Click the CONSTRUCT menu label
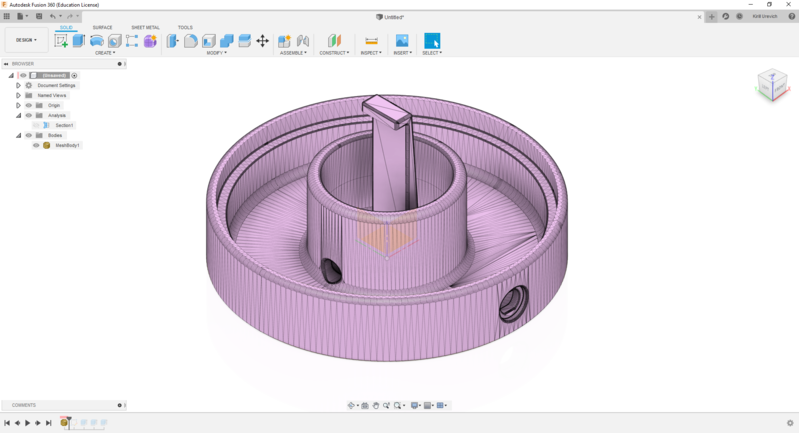799x433 pixels. tap(334, 53)
